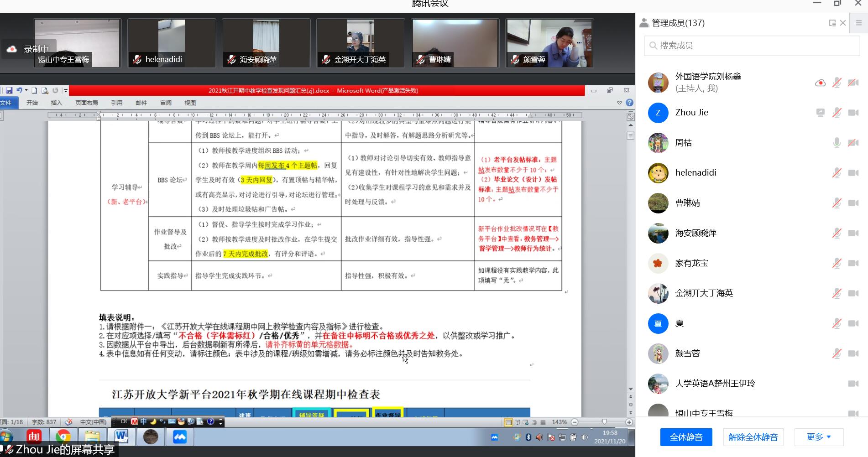Open the Undo history dropdown arrow

26,90
